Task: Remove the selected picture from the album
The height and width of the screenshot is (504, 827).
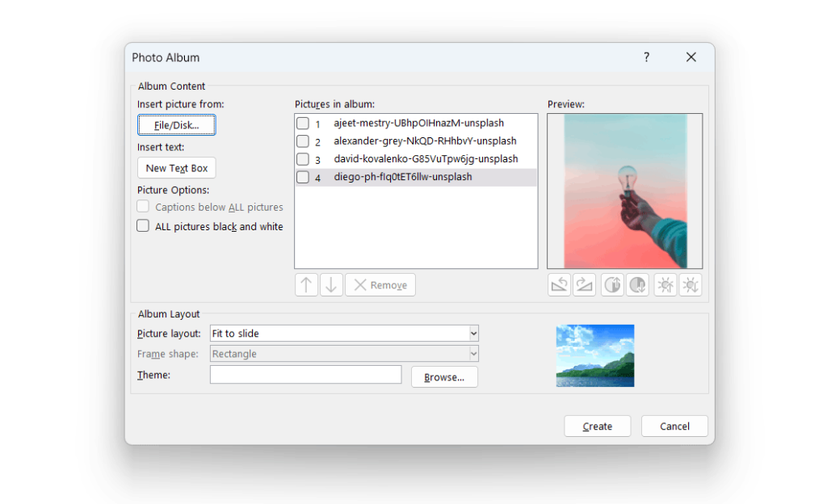Action: coord(380,284)
